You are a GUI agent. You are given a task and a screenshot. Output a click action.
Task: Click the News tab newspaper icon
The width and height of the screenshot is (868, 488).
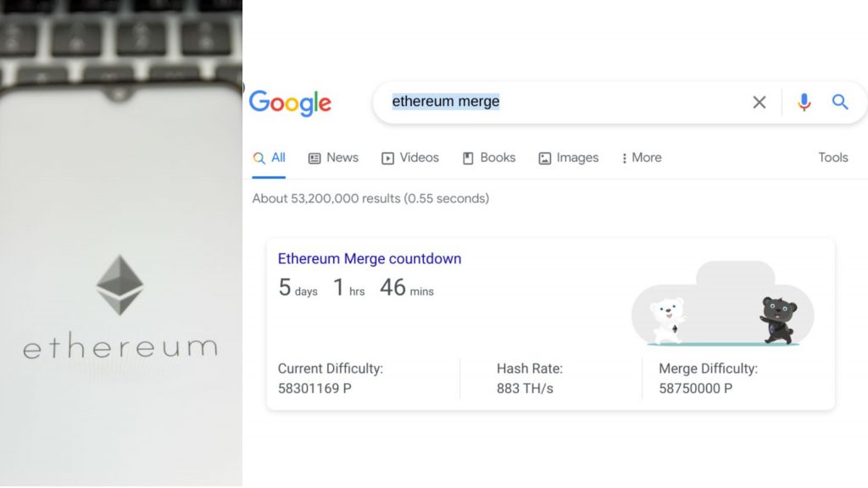(314, 158)
